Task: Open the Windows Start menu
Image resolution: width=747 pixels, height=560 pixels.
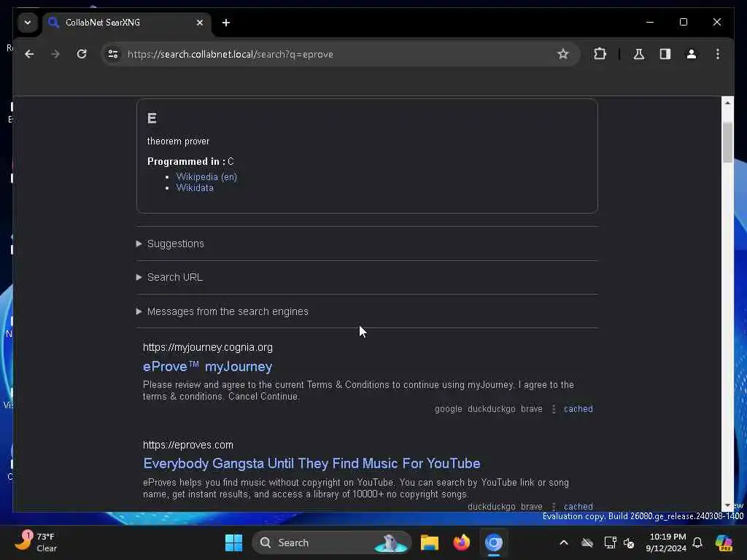Action: pos(233,542)
